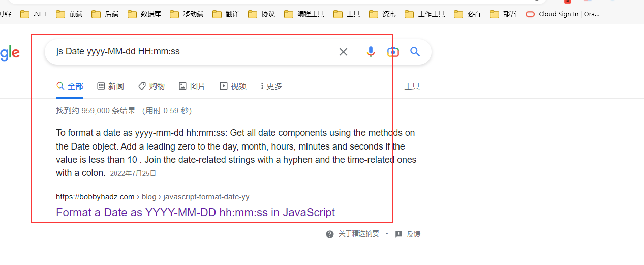Expand the 更多 search filters menu
The image size is (644, 265).
(271, 86)
